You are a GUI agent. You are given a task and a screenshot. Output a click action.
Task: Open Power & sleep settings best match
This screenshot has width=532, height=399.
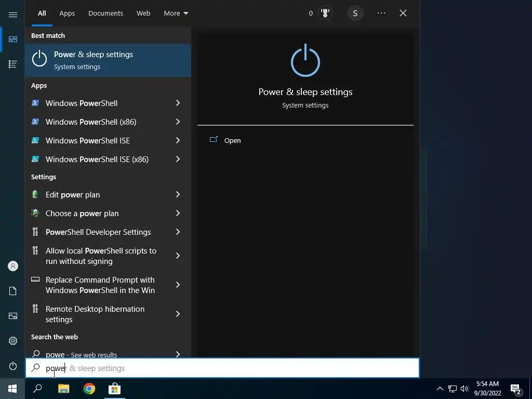[108, 60]
